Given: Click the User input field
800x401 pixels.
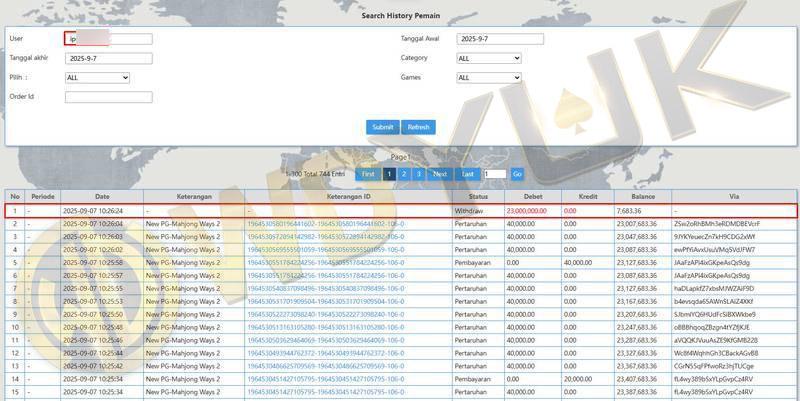Looking at the screenshot, I should [x=109, y=39].
